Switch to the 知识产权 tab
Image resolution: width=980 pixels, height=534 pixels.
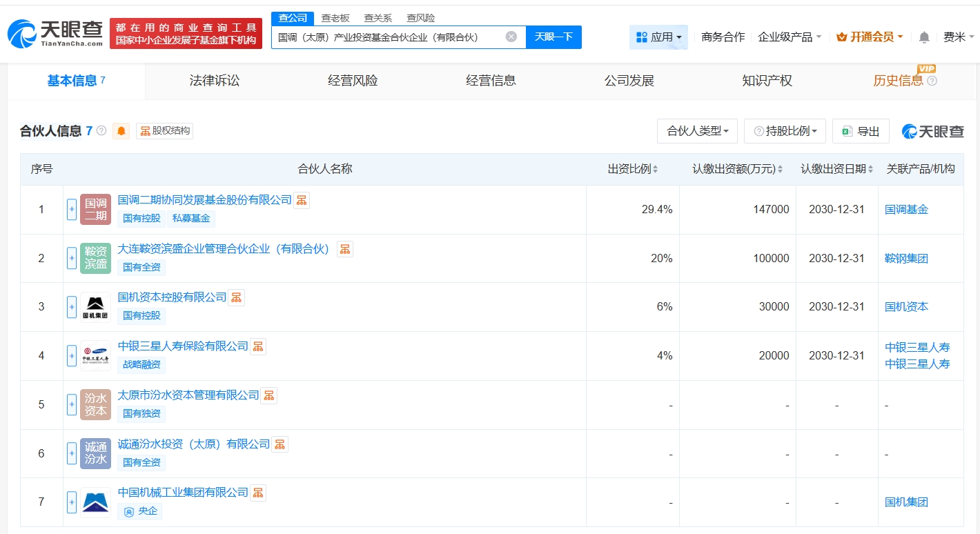coord(767,81)
